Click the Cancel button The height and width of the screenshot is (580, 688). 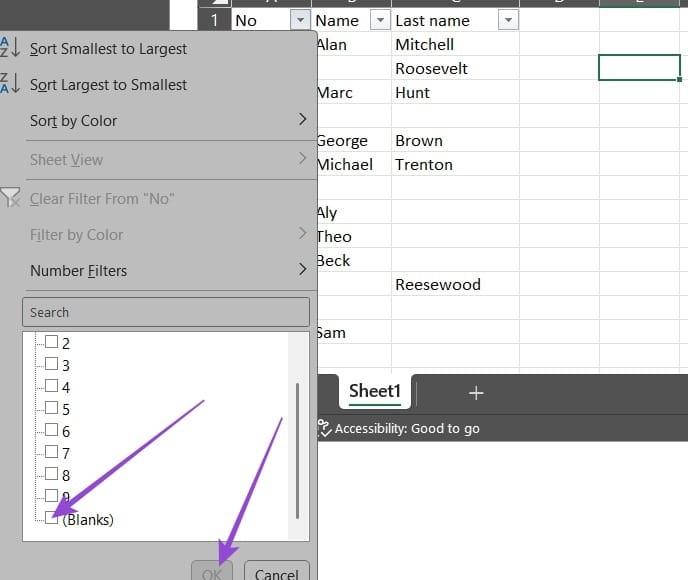[276, 571]
